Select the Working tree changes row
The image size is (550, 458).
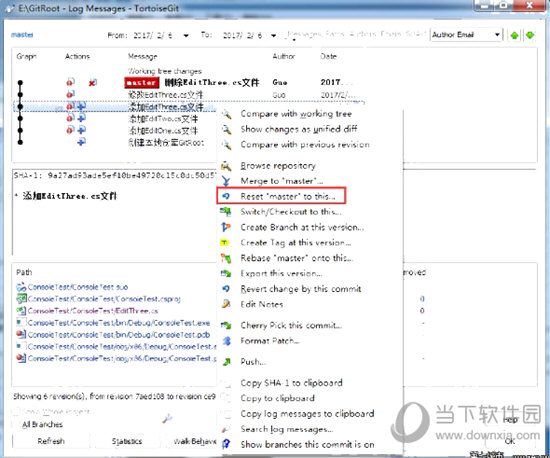point(165,71)
